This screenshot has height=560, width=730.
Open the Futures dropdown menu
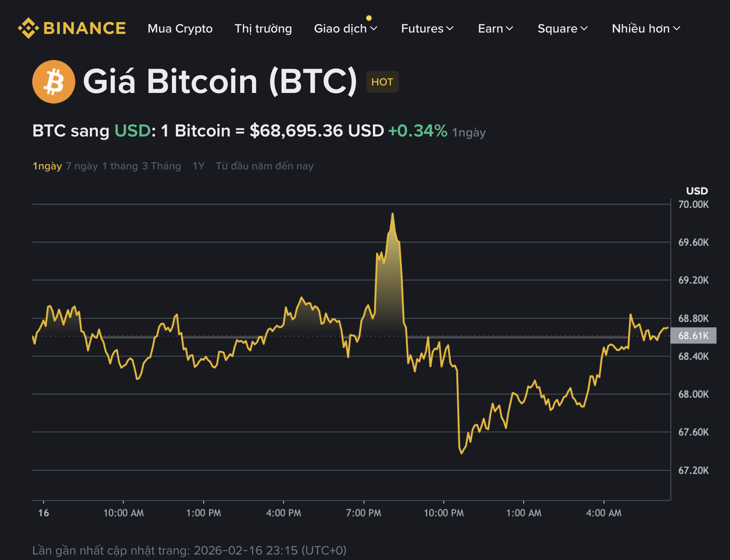427,29
